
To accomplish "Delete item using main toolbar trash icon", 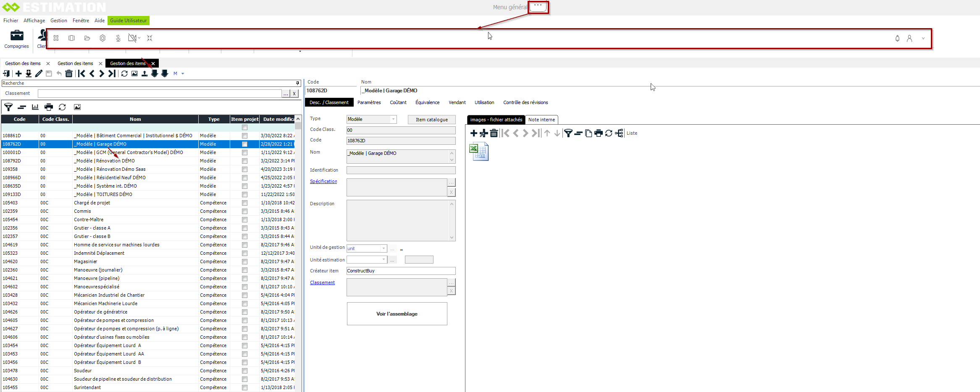I will 69,74.
